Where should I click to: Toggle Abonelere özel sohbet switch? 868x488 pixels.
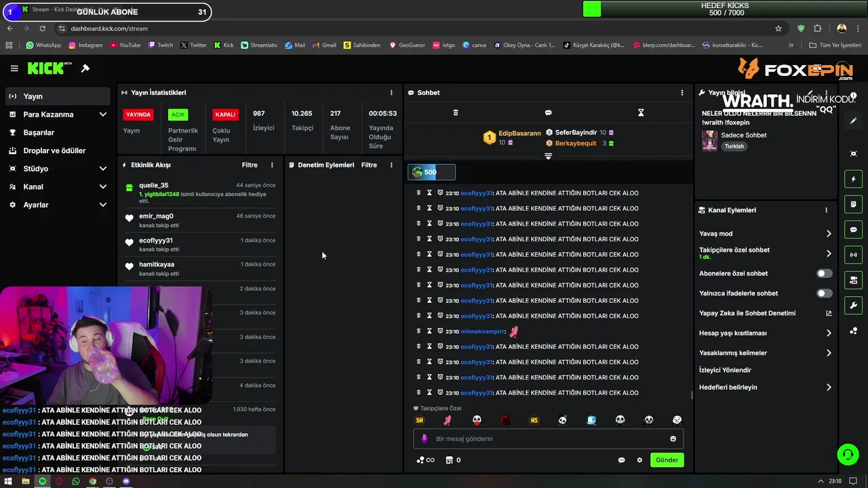[824, 274]
